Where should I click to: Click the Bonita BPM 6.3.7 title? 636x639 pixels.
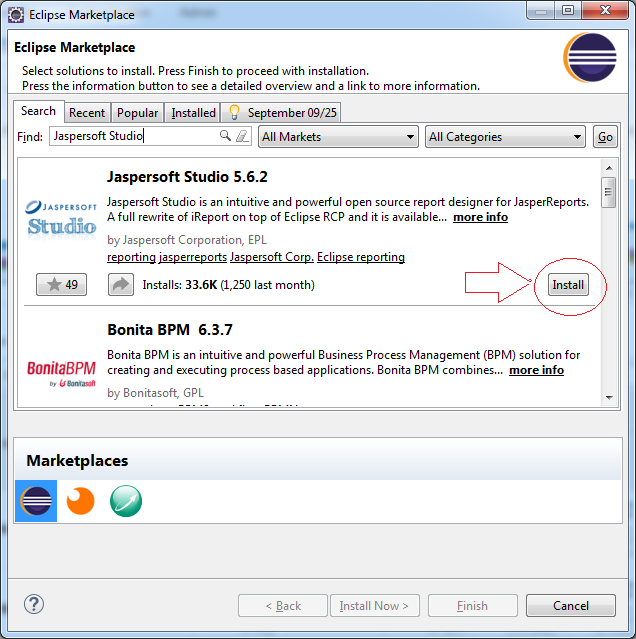pyautogui.click(x=170, y=330)
